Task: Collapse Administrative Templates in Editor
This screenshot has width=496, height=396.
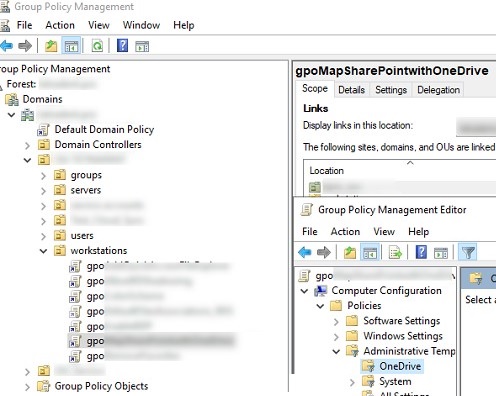Action: 336,351
